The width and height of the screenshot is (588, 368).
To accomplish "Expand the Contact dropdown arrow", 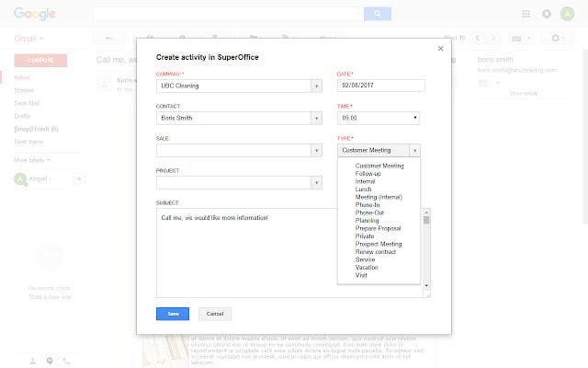I will click(x=316, y=118).
